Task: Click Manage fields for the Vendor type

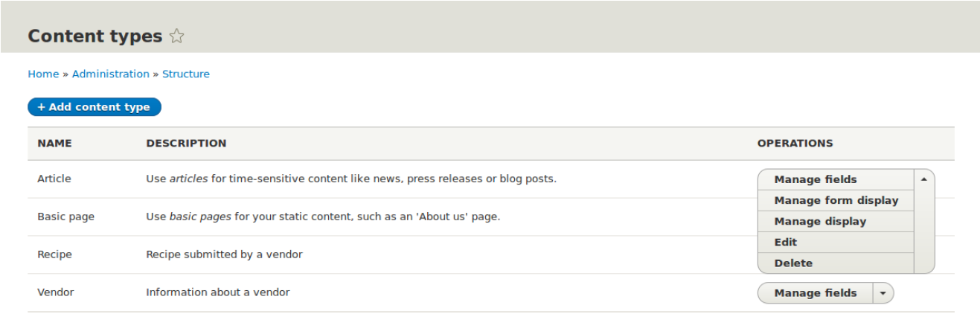Action: tap(816, 293)
